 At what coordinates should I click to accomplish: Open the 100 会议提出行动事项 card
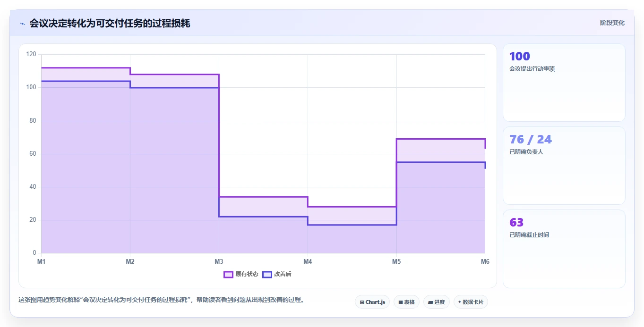tap(564, 83)
